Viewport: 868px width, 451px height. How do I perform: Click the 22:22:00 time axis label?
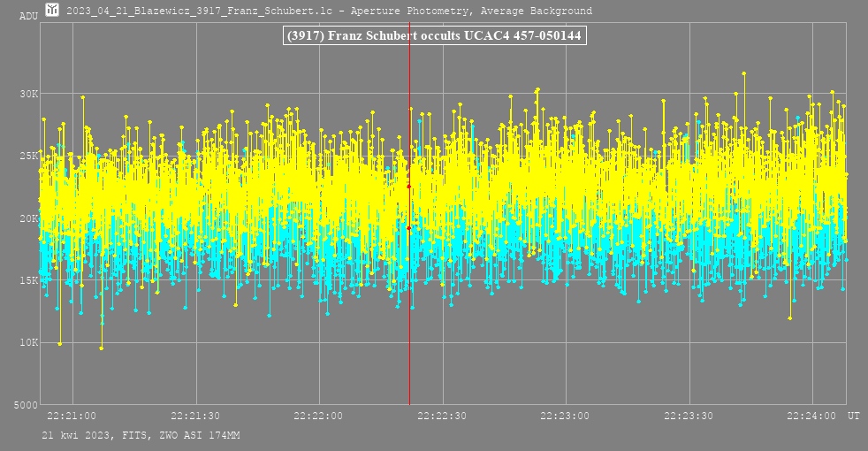click(318, 416)
